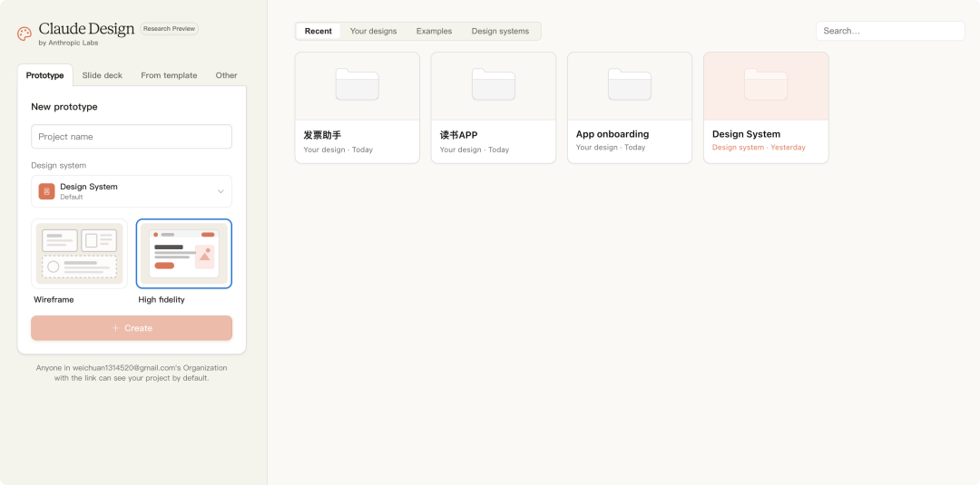This screenshot has width=980, height=485.
Task: Click the App onboarding folder icon
Action: pyautogui.click(x=629, y=84)
